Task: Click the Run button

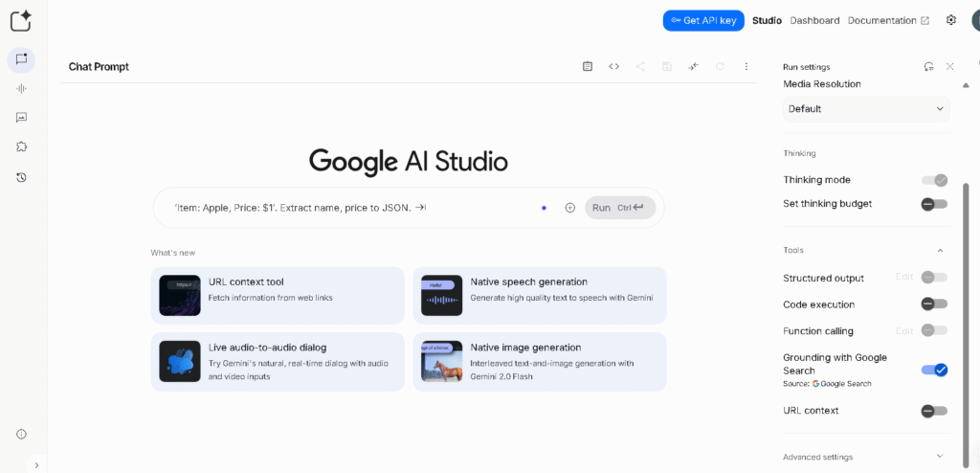Action: click(x=620, y=208)
